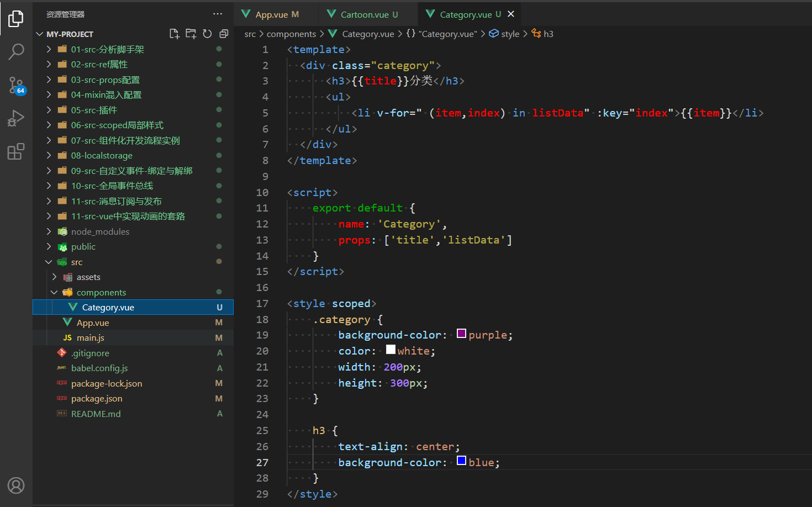Open purple color swatch on line 19
Image resolution: width=812 pixels, height=507 pixels.
point(462,334)
